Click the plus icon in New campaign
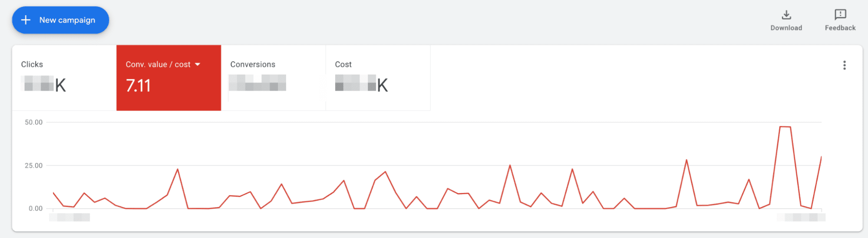 pos(26,20)
